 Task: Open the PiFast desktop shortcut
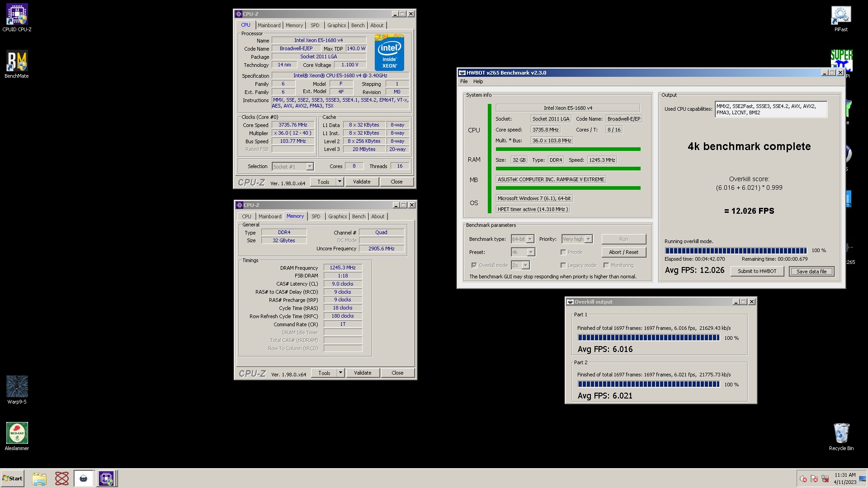pos(841,18)
